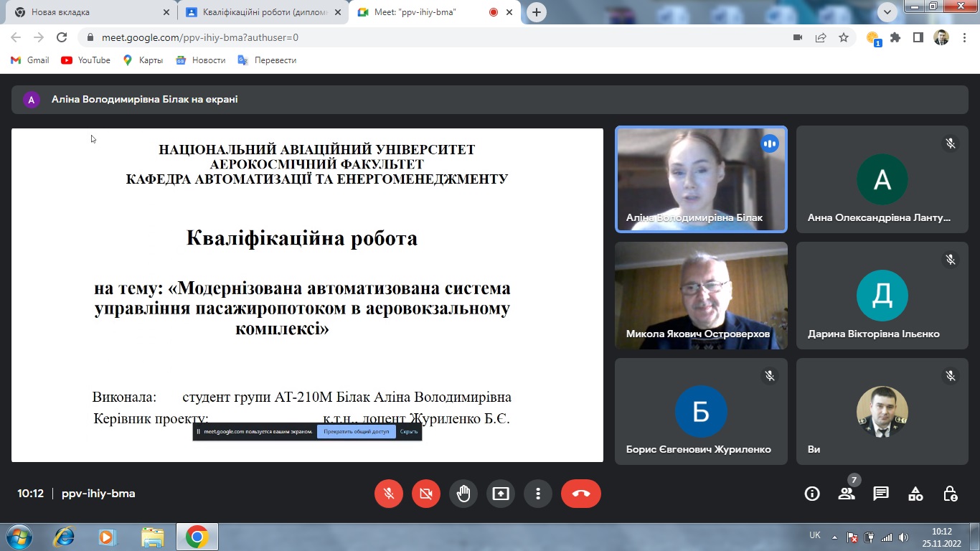Launch Internet Explorer from taskbar
This screenshot has width=980, height=551.
click(x=65, y=537)
